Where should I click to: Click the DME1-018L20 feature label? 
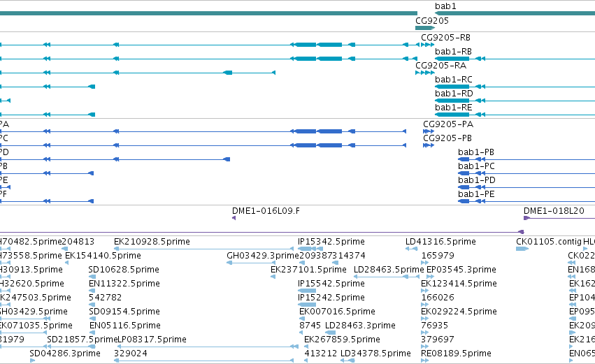pos(554,211)
